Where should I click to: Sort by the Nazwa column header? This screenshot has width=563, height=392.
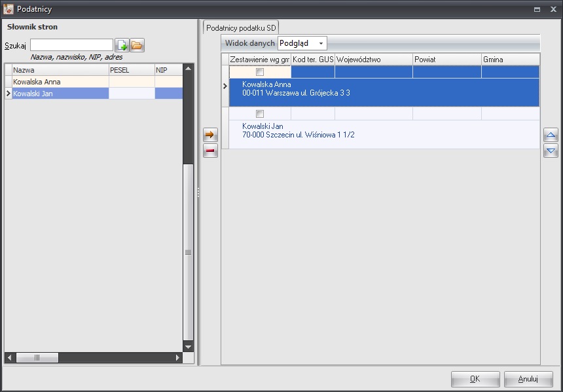point(59,69)
